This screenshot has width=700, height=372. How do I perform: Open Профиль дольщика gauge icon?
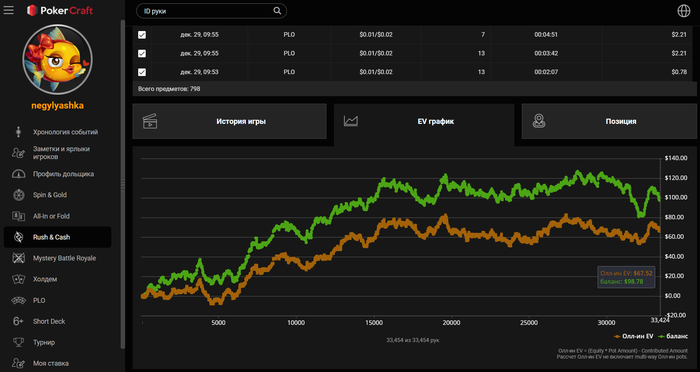[18, 174]
